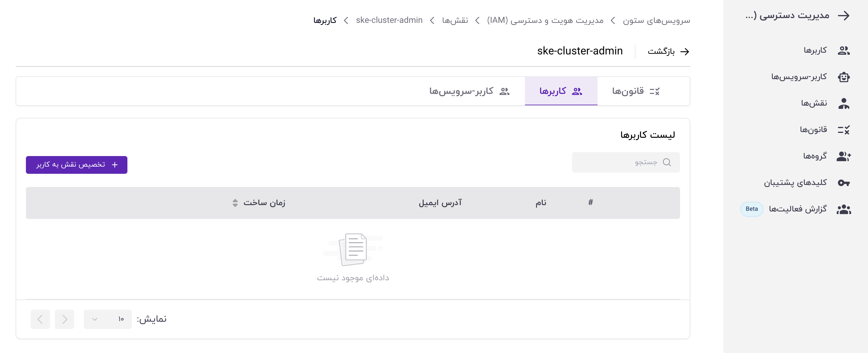Go to next page chevron button
The width and height of the screenshot is (868, 353).
coord(40,319)
